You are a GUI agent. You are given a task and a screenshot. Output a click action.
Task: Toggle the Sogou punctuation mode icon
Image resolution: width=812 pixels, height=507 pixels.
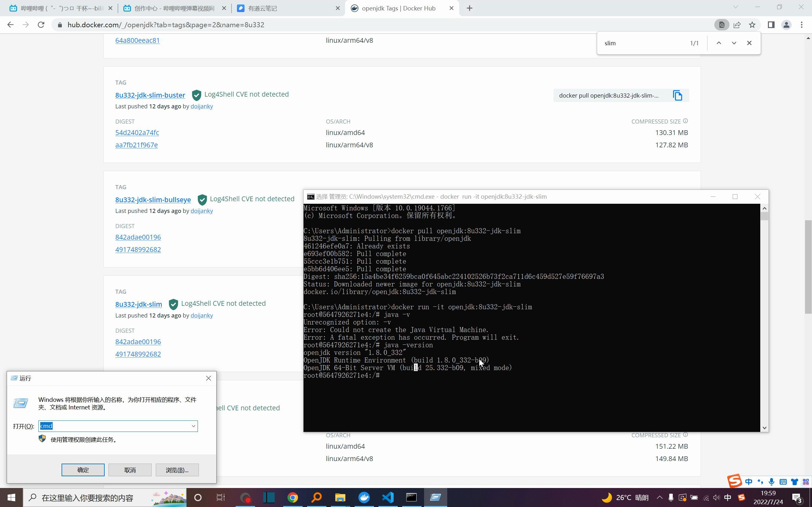(760, 482)
